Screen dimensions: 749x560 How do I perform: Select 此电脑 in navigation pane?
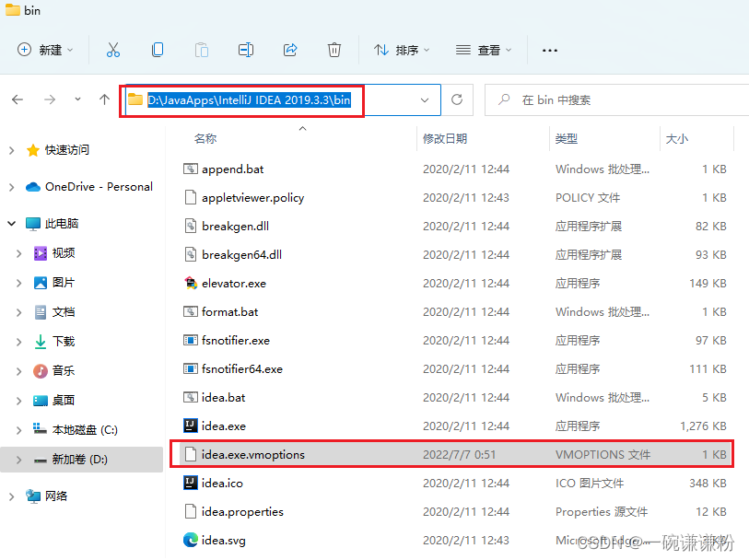(x=62, y=224)
